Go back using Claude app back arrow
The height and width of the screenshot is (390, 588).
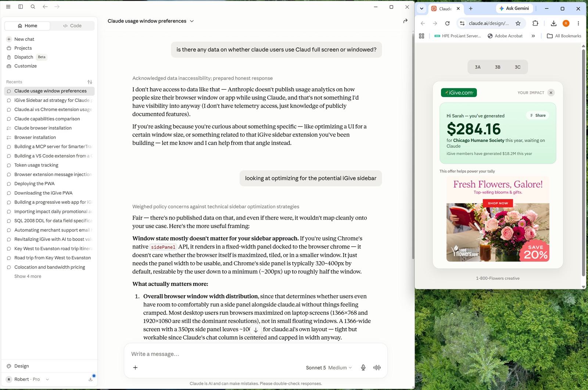[45, 7]
